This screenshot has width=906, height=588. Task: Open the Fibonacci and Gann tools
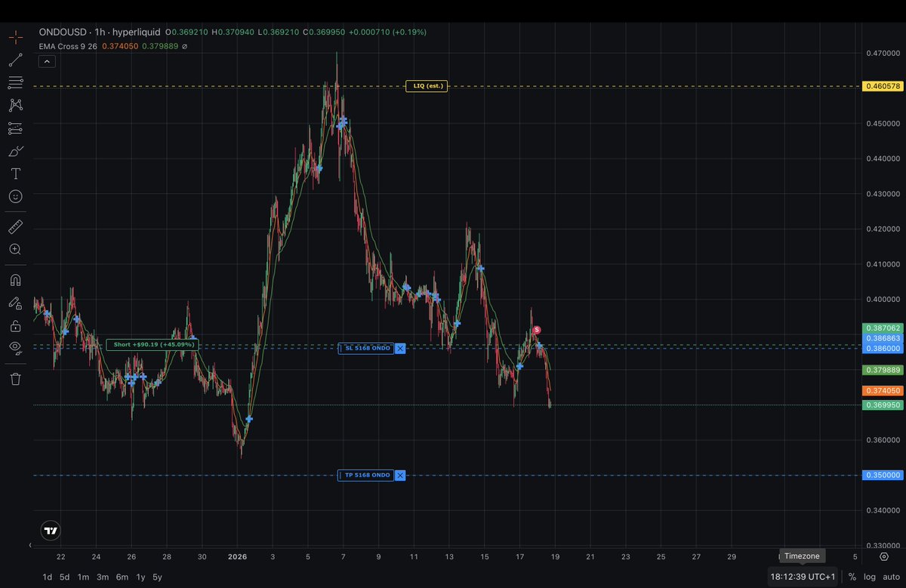[x=15, y=82]
